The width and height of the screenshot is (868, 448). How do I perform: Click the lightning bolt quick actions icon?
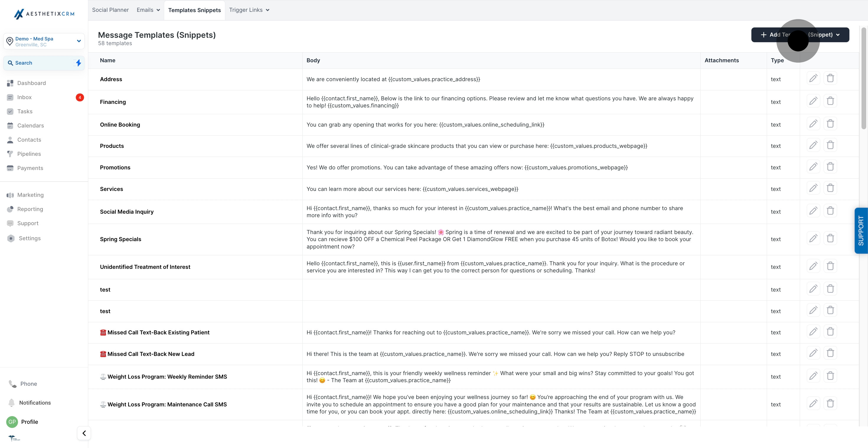point(78,63)
